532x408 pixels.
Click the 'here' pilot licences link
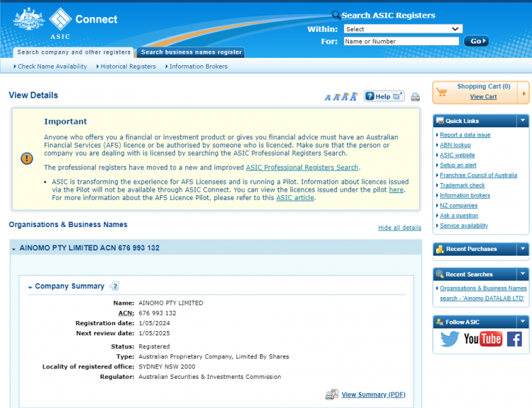pyautogui.click(x=396, y=190)
